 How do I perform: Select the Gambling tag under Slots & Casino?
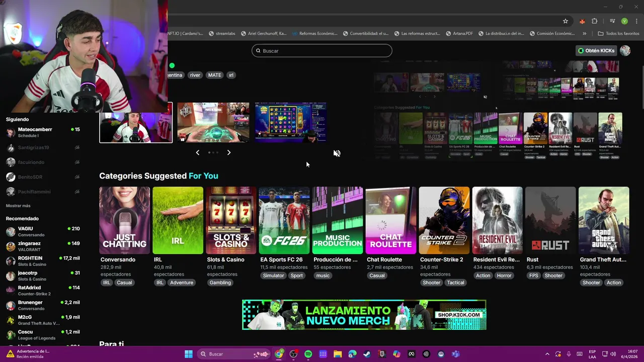220,283
